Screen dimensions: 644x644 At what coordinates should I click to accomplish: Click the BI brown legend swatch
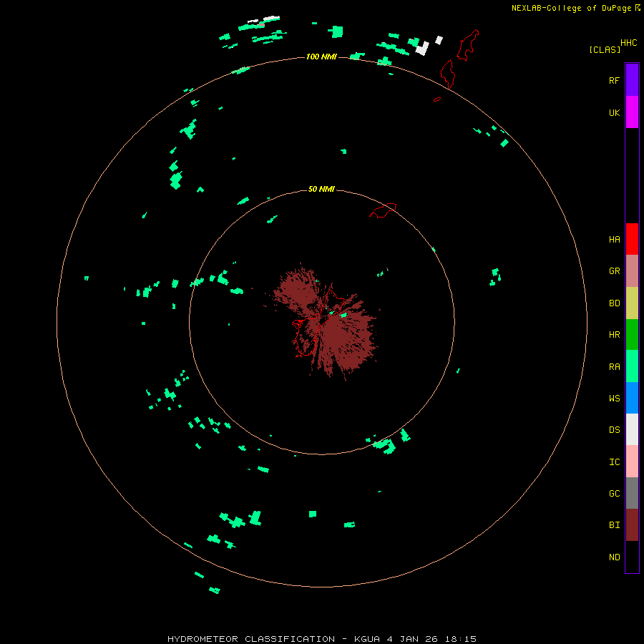pos(632,525)
